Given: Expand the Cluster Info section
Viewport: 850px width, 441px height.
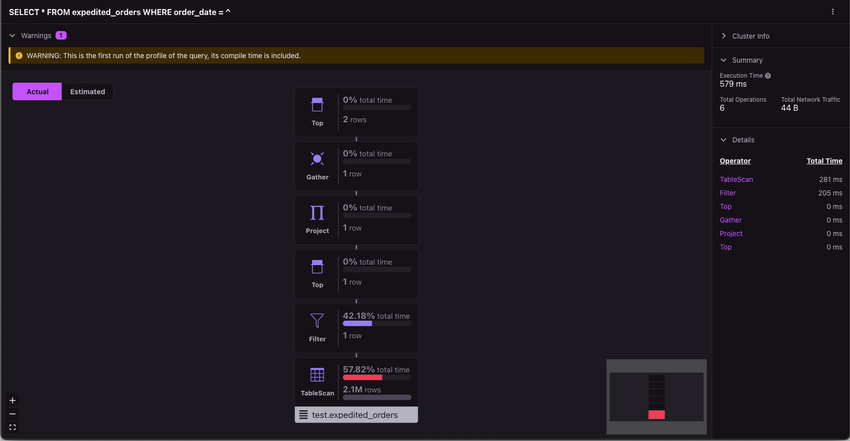Looking at the screenshot, I should tap(724, 36).
